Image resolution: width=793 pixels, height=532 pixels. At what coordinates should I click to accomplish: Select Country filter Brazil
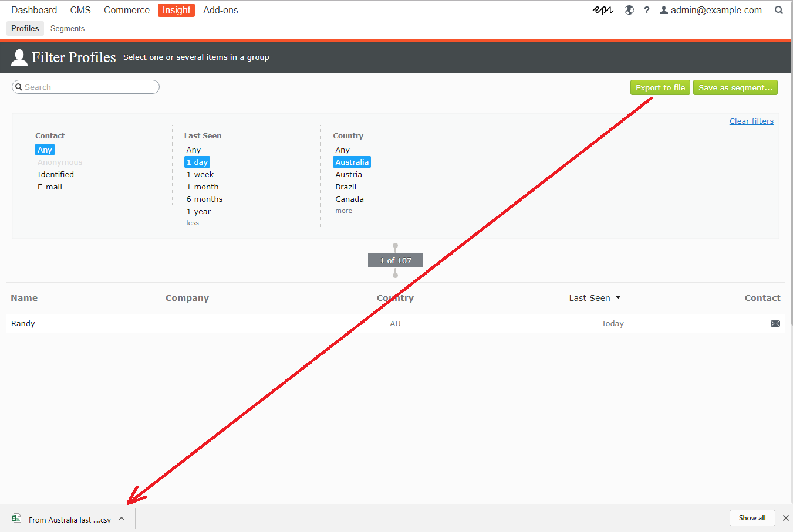(x=346, y=187)
